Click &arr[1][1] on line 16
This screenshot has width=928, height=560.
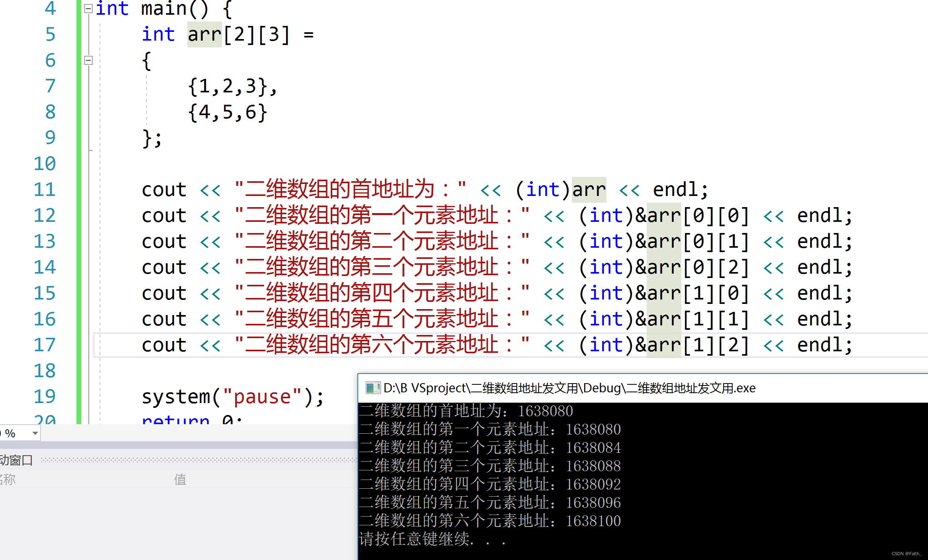pyautogui.click(x=693, y=319)
